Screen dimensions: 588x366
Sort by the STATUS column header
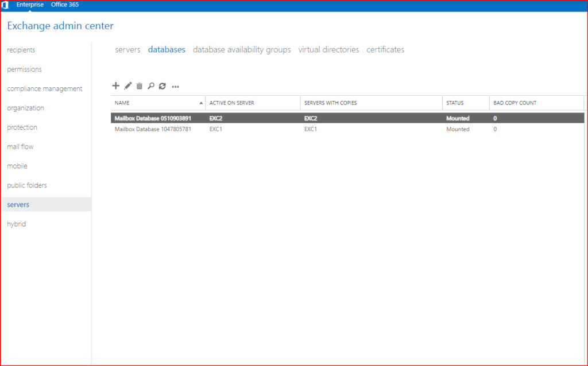(x=455, y=103)
